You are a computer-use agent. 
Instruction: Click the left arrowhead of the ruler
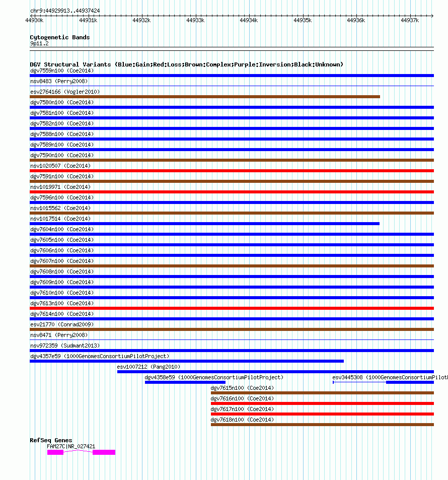tap(32, 16)
